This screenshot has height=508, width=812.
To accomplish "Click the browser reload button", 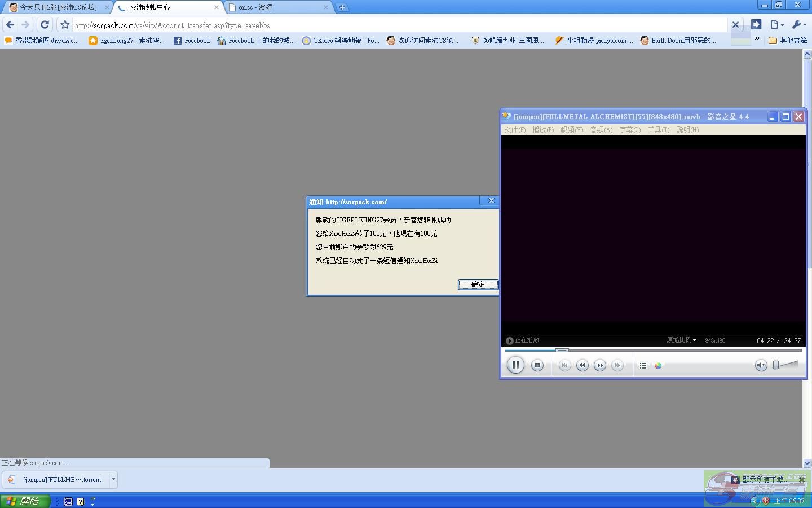I will point(45,25).
